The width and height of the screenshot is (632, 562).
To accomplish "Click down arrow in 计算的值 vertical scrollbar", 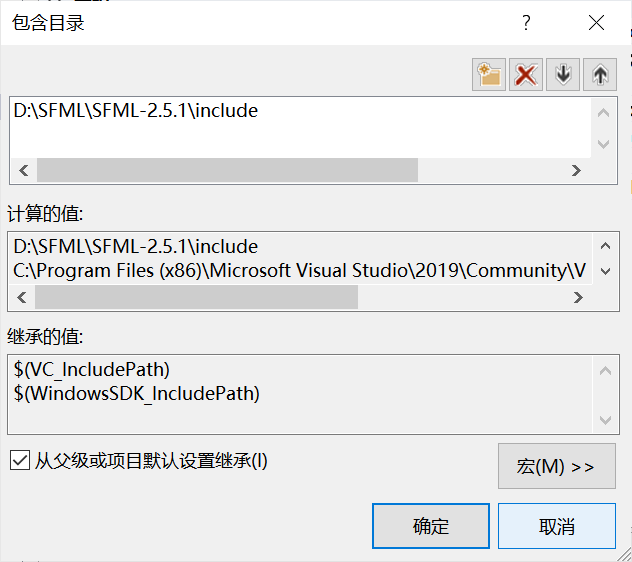I will pos(605,271).
